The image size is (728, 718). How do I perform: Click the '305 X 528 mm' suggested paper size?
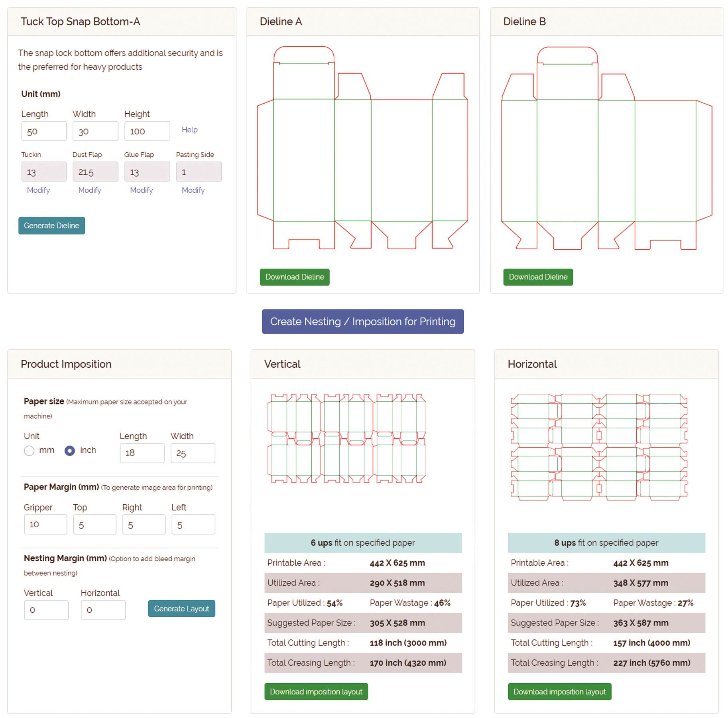point(397,623)
